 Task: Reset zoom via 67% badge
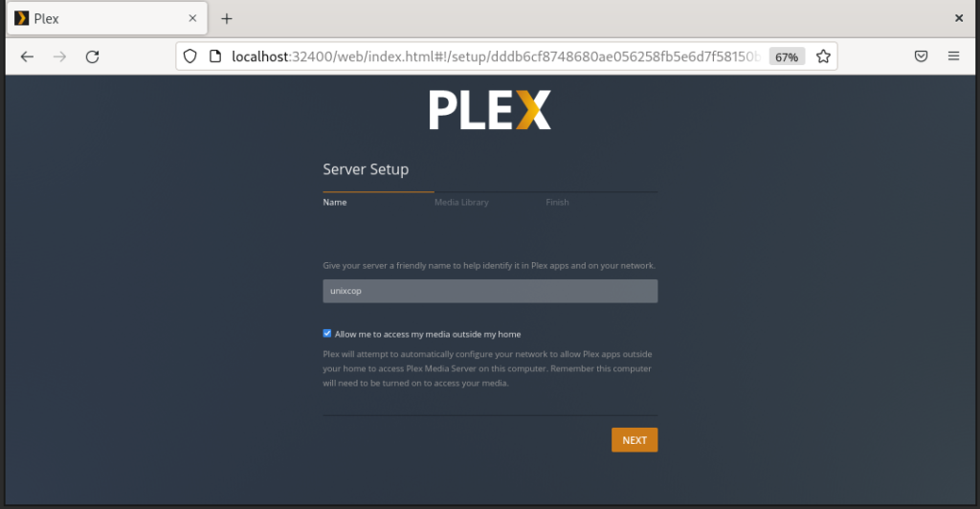(787, 56)
